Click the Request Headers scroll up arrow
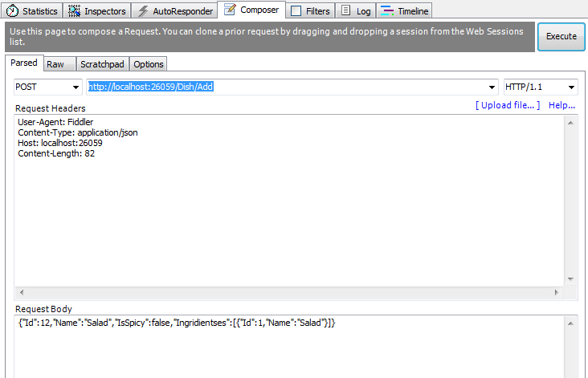The image size is (588, 378). coord(570,123)
